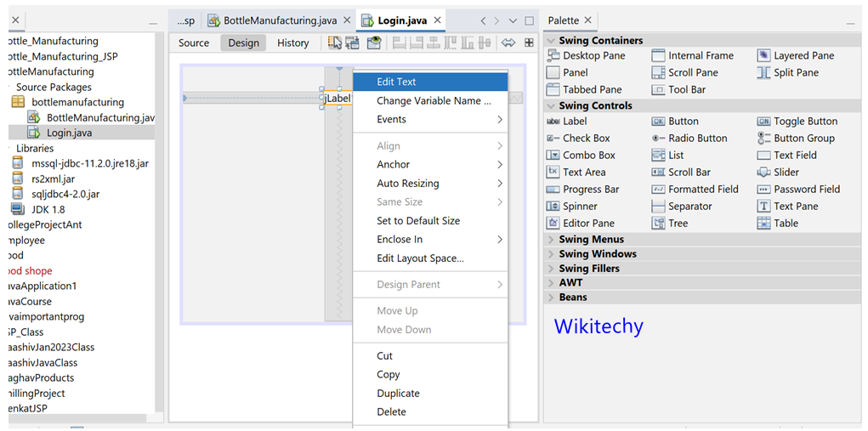The height and width of the screenshot is (431, 868).
Task: Expand the Swing Fillers palette category
Action: pos(551,269)
